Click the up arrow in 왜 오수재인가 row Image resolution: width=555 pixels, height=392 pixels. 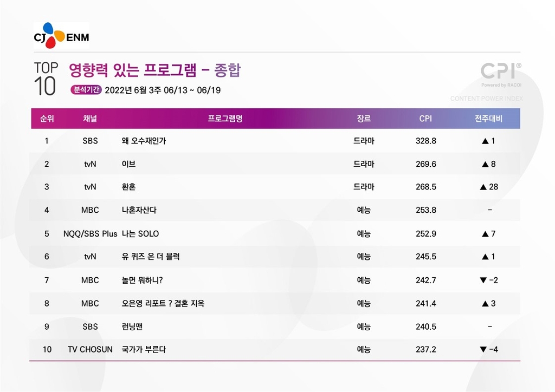pos(486,141)
